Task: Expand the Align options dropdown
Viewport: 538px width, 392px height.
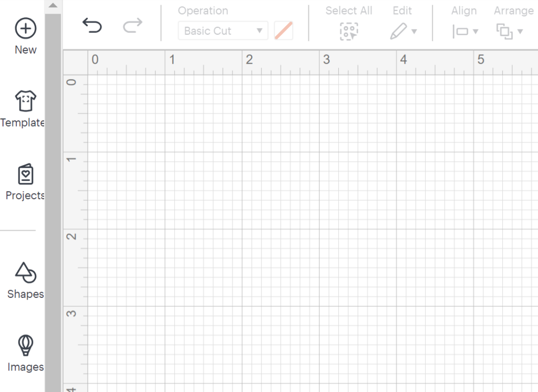Action: [464, 32]
